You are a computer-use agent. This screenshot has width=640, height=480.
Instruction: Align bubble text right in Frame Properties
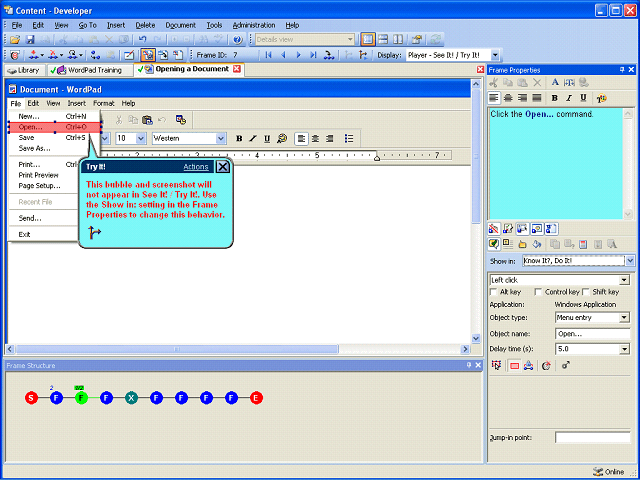(522, 98)
